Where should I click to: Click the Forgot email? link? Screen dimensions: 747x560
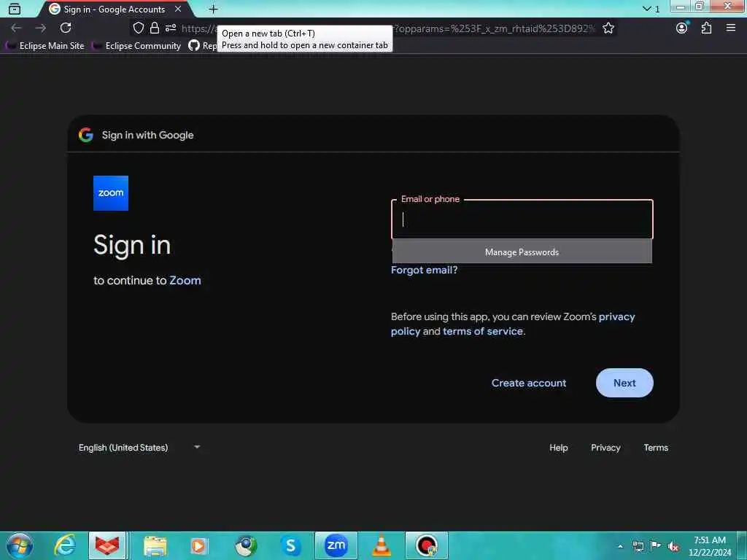[424, 270]
